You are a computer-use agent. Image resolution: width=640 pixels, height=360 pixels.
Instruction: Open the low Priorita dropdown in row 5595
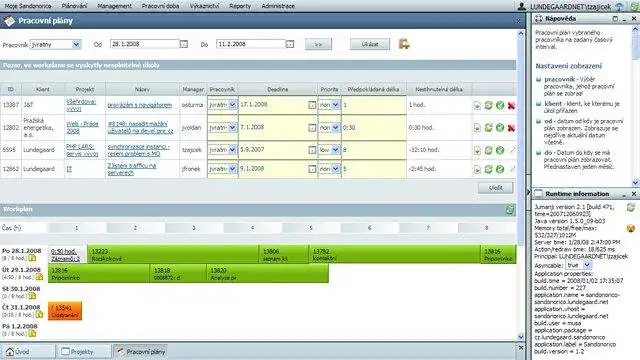click(x=329, y=150)
